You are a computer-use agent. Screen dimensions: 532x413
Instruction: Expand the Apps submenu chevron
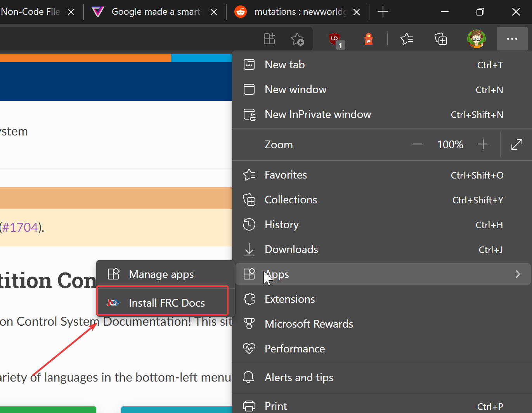point(518,274)
